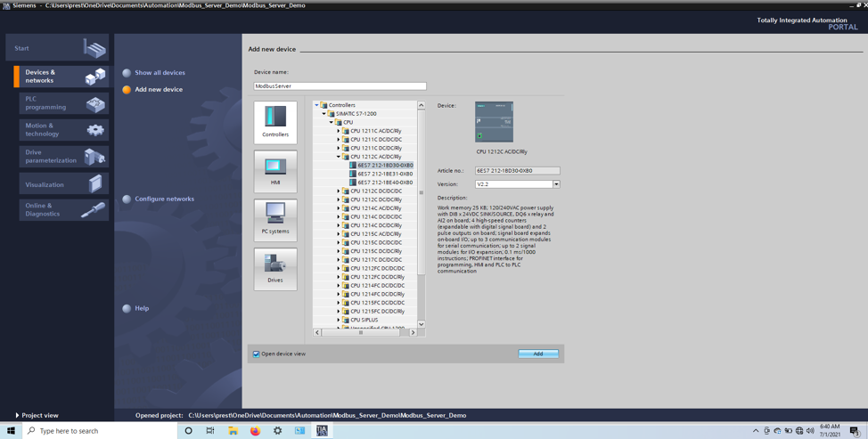
Task: Click the CPU 1212C device thumbnail
Action: point(494,122)
